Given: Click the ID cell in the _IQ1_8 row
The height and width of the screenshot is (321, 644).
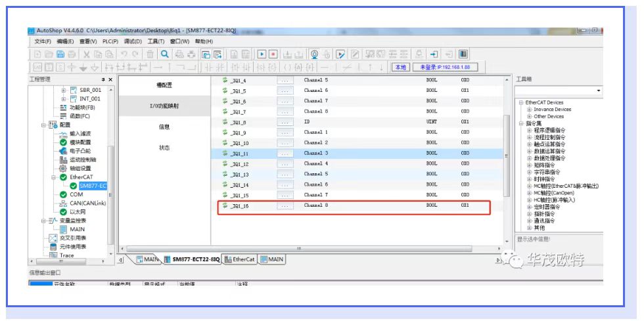Looking at the screenshot, I should pyautogui.click(x=306, y=122).
